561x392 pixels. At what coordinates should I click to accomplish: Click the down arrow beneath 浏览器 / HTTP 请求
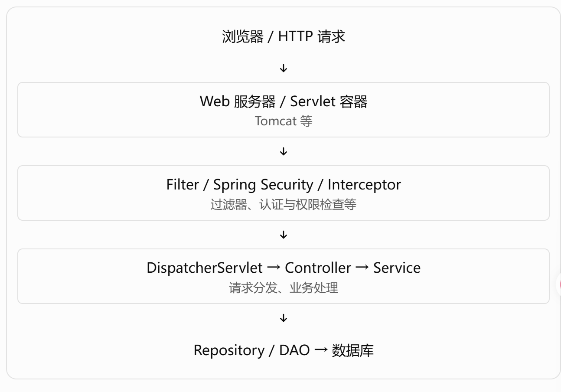tap(284, 68)
